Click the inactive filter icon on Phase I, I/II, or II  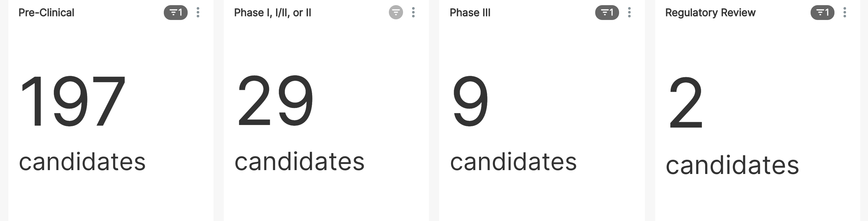396,13
